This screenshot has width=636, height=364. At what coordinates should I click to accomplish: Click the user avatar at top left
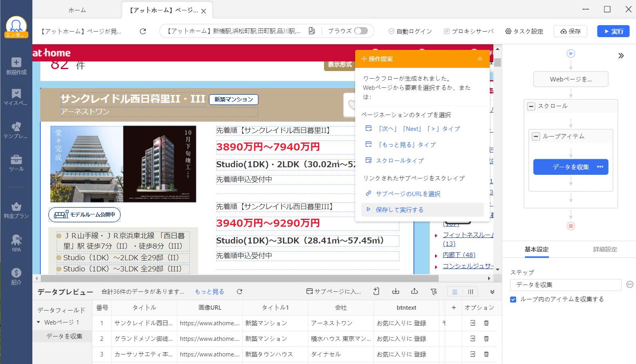16,27
